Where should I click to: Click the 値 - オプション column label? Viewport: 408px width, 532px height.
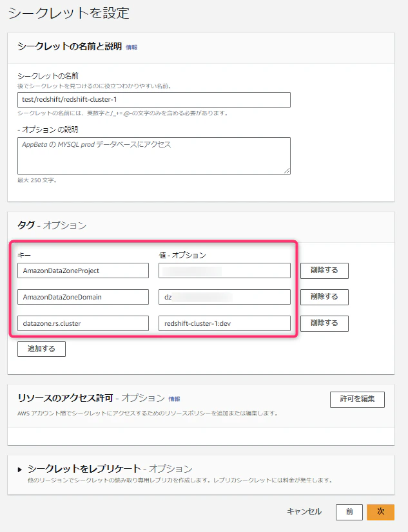click(182, 255)
